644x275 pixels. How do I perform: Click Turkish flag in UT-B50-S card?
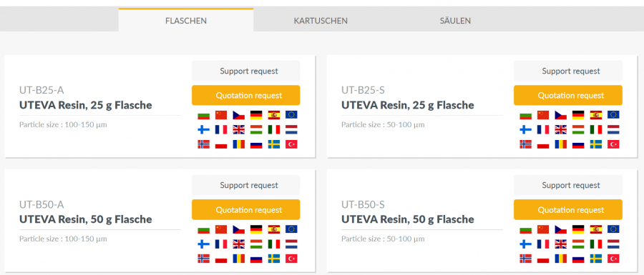tap(613, 259)
